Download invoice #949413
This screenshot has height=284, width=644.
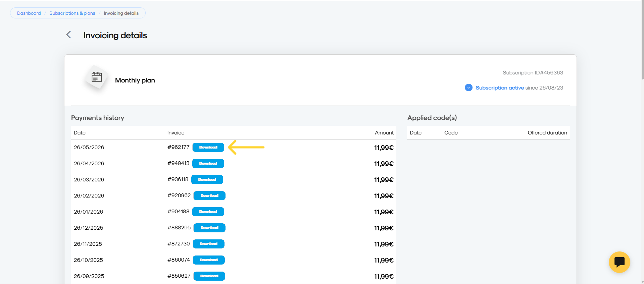(208, 163)
